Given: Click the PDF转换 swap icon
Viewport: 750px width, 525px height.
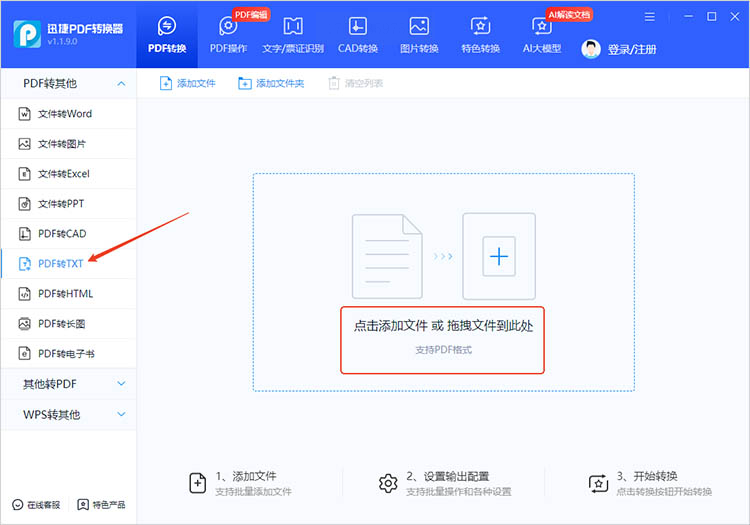Looking at the screenshot, I should tap(166, 26).
